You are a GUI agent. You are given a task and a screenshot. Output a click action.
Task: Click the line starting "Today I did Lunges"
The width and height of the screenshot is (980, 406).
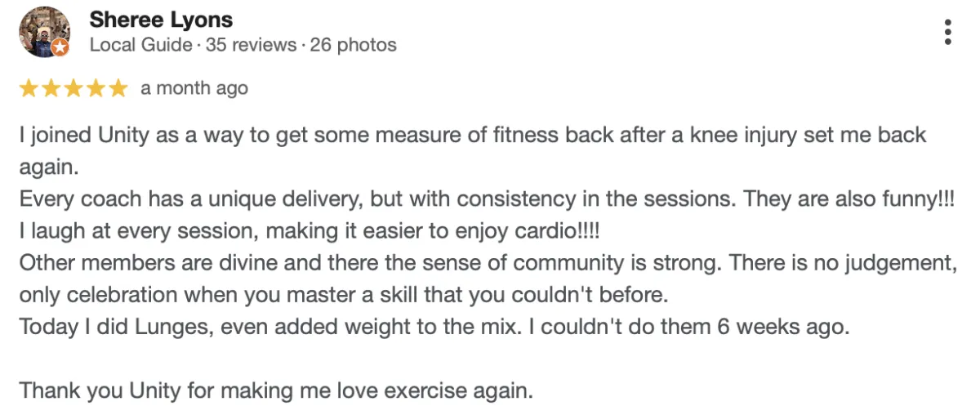coord(434,327)
